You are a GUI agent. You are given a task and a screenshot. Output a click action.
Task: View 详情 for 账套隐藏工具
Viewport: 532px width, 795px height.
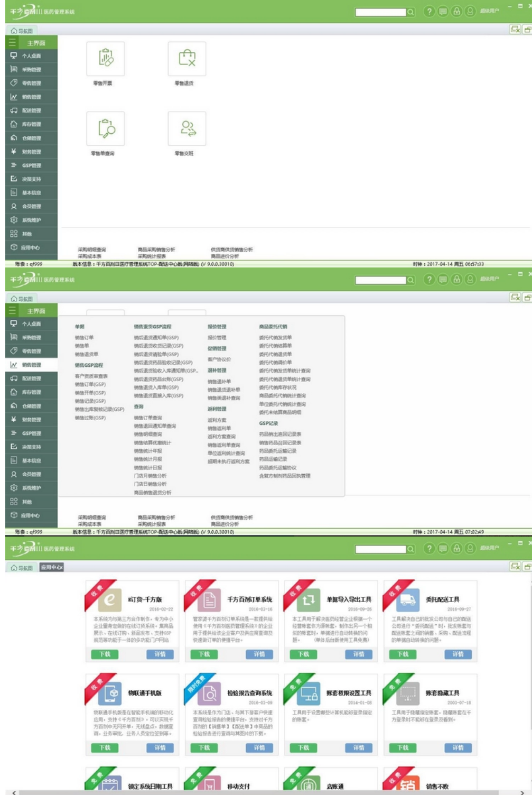coord(458,748)
